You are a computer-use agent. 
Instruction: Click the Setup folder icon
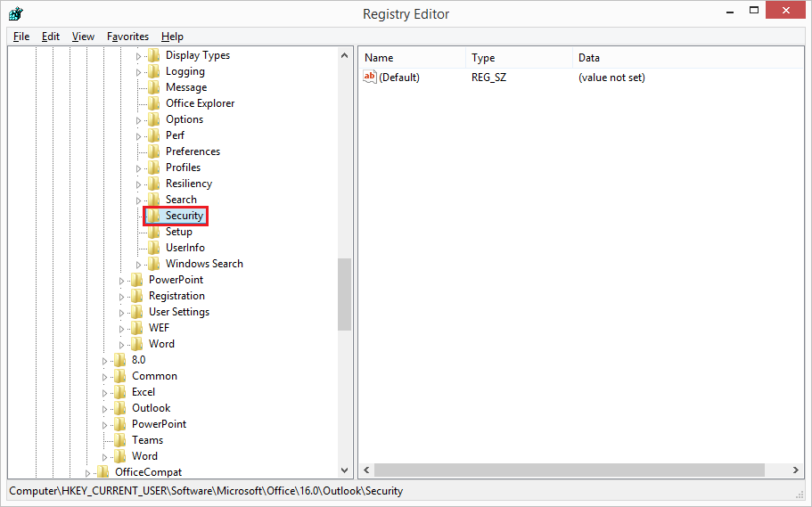coord(154,232)
